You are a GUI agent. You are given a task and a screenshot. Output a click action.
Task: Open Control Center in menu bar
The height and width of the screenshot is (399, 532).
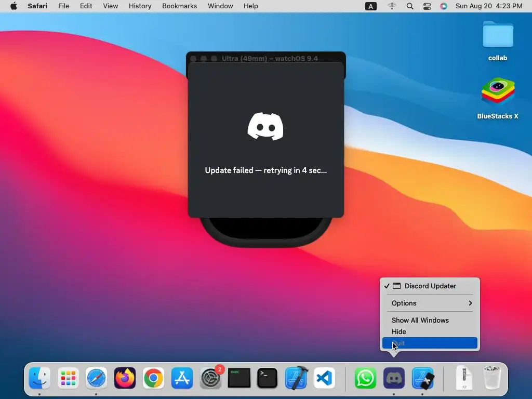pos(427,6)
